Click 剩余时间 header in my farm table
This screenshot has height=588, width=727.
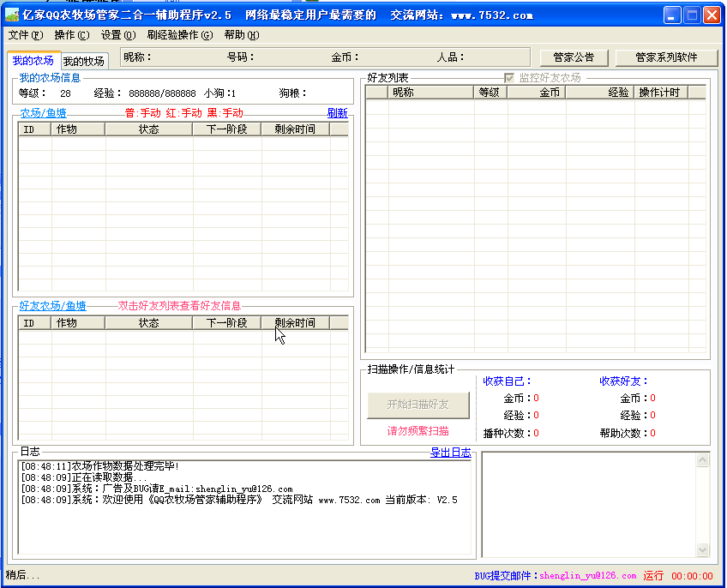pos(295,129)
